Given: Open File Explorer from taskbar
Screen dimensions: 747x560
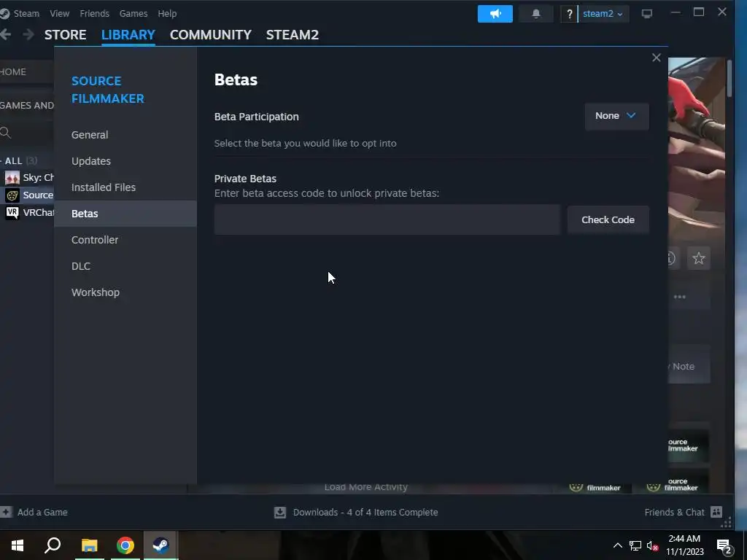Looking at the screenshot, I should [89, 545].
